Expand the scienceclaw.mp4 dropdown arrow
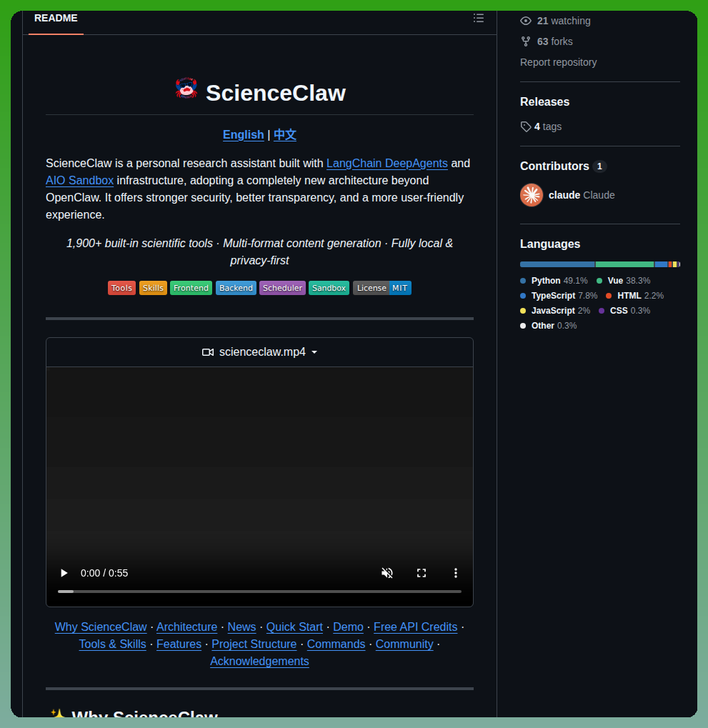This screenshot has height=728, width=708. point(314,352)
